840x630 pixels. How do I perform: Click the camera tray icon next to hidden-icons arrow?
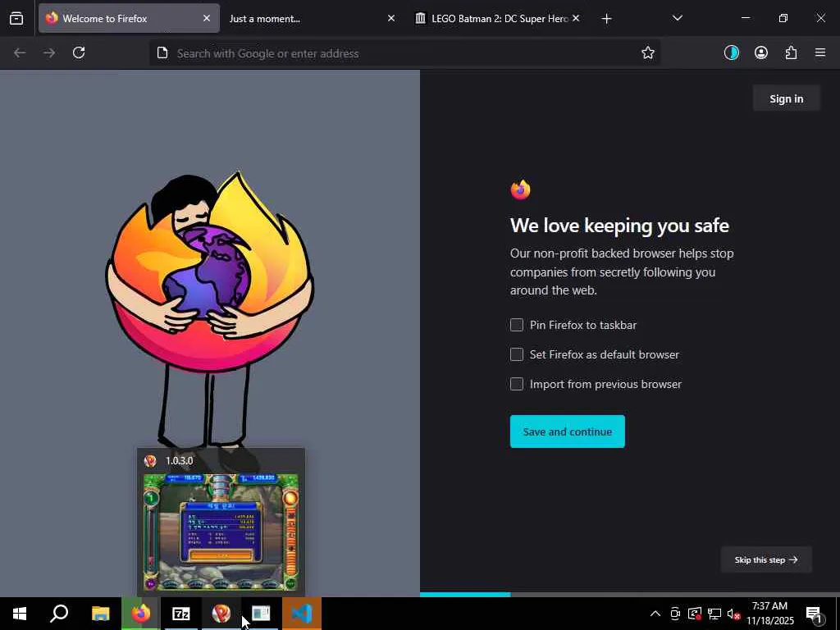pyautogui.click(x=675, y=614)
